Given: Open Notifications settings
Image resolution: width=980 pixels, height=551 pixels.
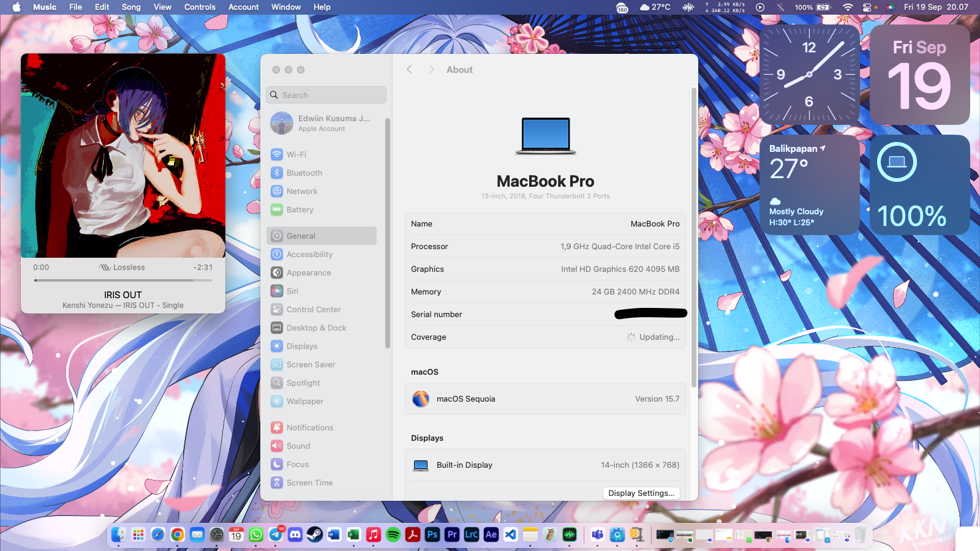Looking at the screenshot, I should 322,427.
